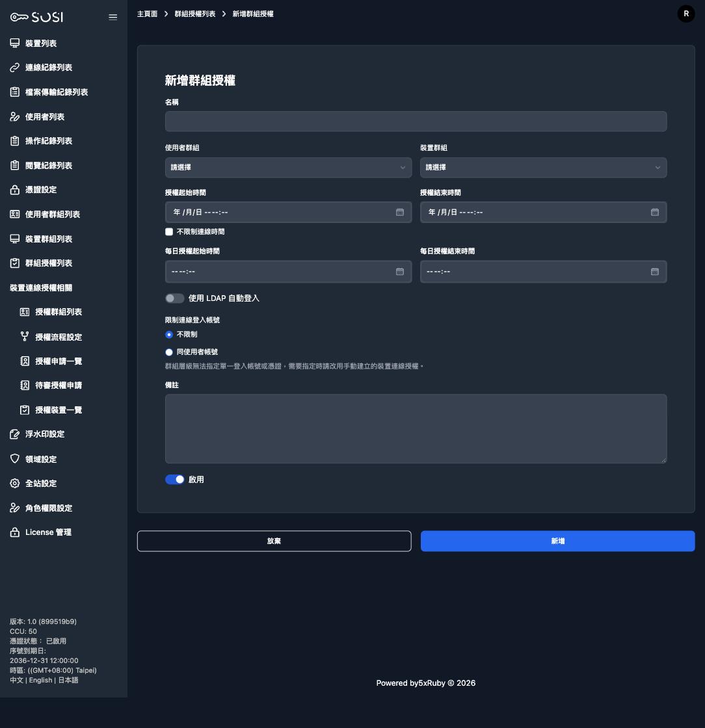The height and width of the screenshot is (728, 705).
Task: Click the 連線紀錄列表 link icon
Action: click(x=15, y=68)
